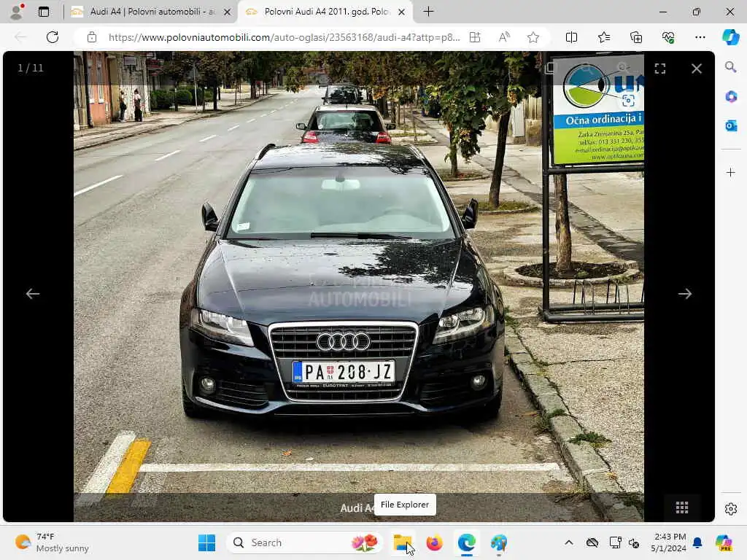Click the taskbar Search box

tap(305, 542)
